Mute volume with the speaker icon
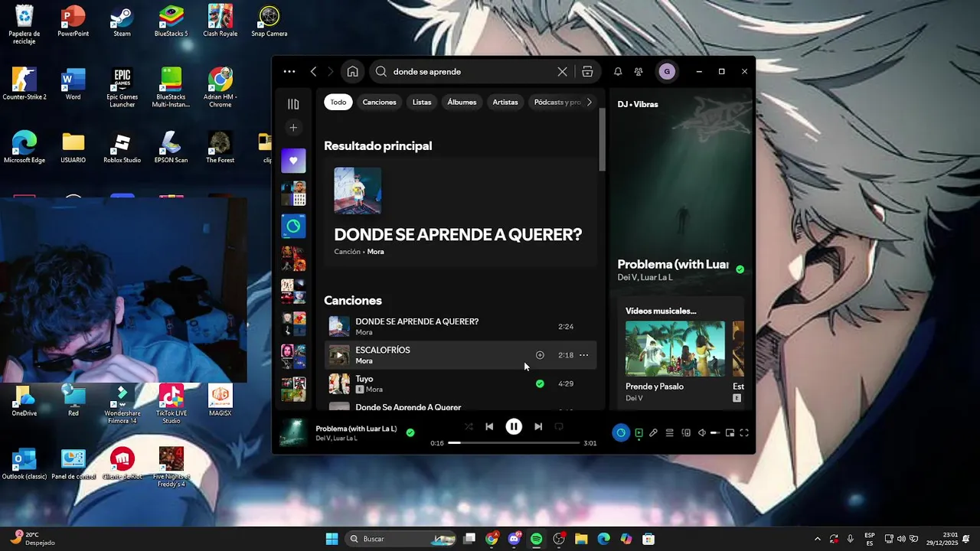The width and height of the screenshot is (980, 551). click(702, 432)
